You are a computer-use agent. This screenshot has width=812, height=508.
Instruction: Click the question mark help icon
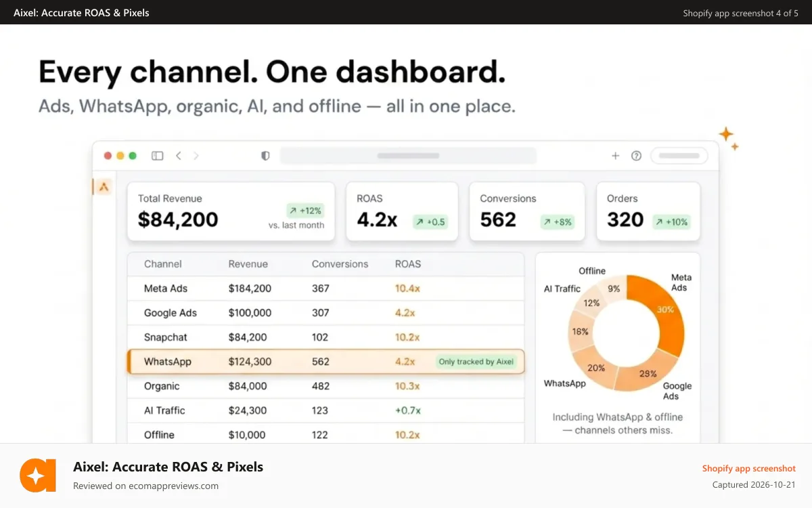coord(636,156)
